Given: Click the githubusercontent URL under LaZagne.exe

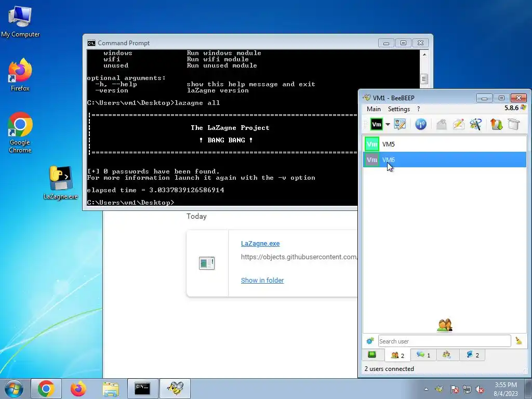Looking at the screenshot, I should [x=299, y=257].
